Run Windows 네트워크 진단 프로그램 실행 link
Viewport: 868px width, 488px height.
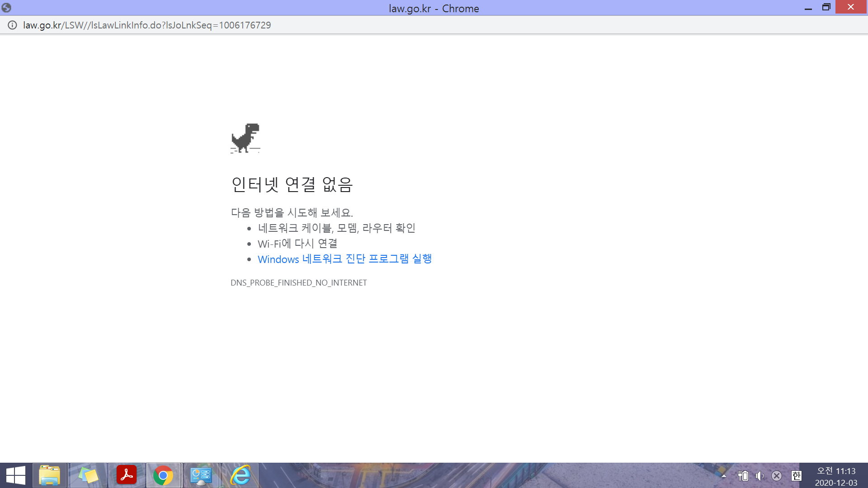(x=344, y=259)
